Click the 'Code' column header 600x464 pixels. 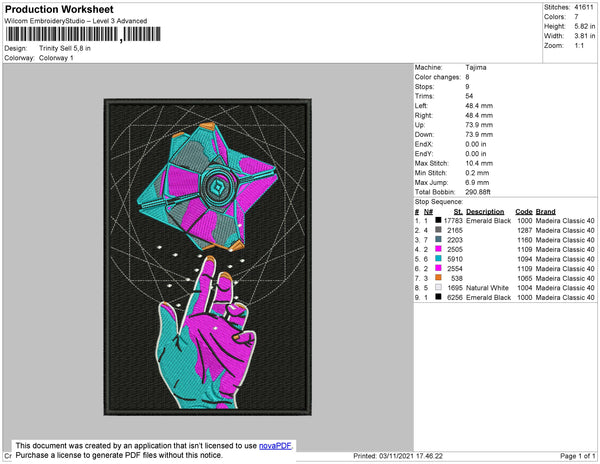click(523, 212)
